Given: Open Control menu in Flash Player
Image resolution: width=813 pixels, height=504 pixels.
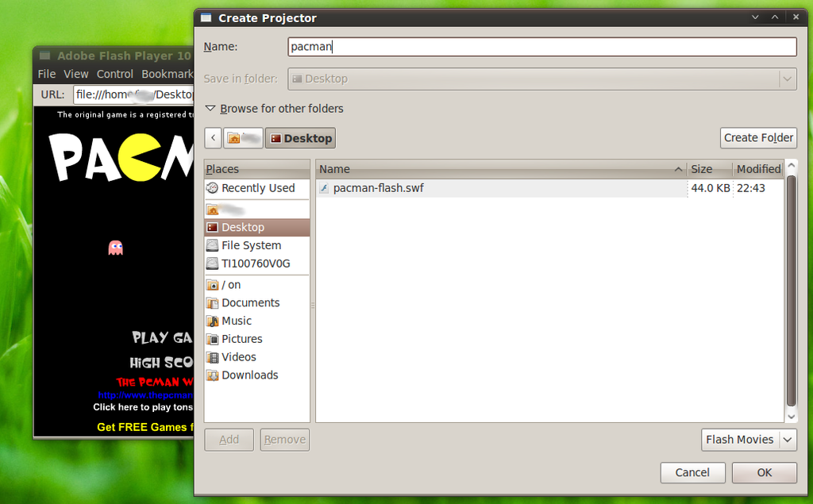Looking at the screenshot, I should click(x=115, y=74).
